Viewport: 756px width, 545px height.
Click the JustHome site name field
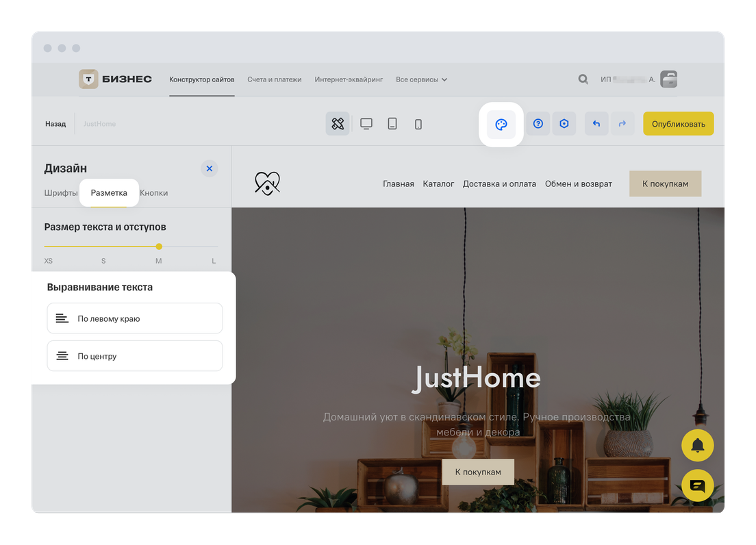coord(99,124)
